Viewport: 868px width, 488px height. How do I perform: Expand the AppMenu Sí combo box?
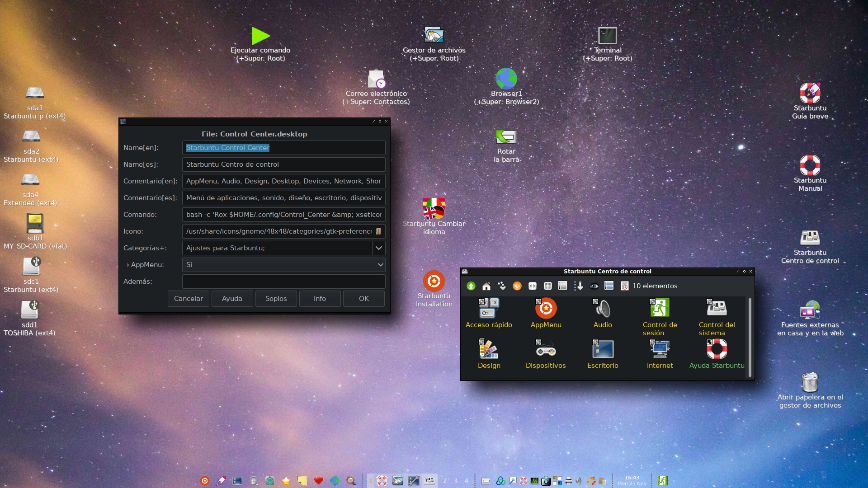pos(284,265)
